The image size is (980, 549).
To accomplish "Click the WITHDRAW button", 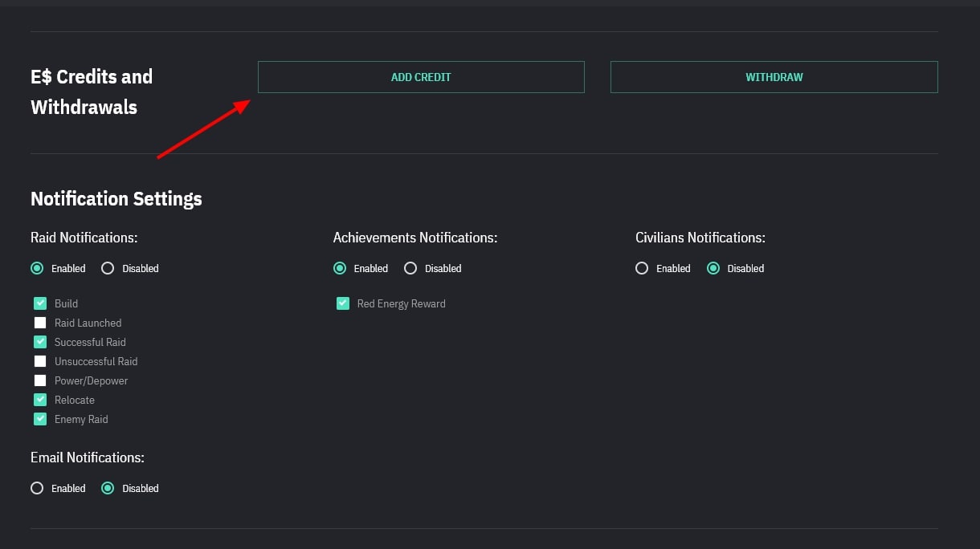I will pos(774,77).
